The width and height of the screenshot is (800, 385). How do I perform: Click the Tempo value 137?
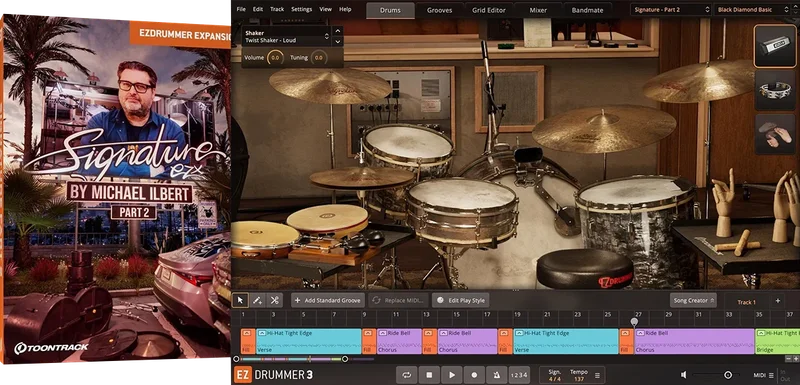[x=579, y=379]
